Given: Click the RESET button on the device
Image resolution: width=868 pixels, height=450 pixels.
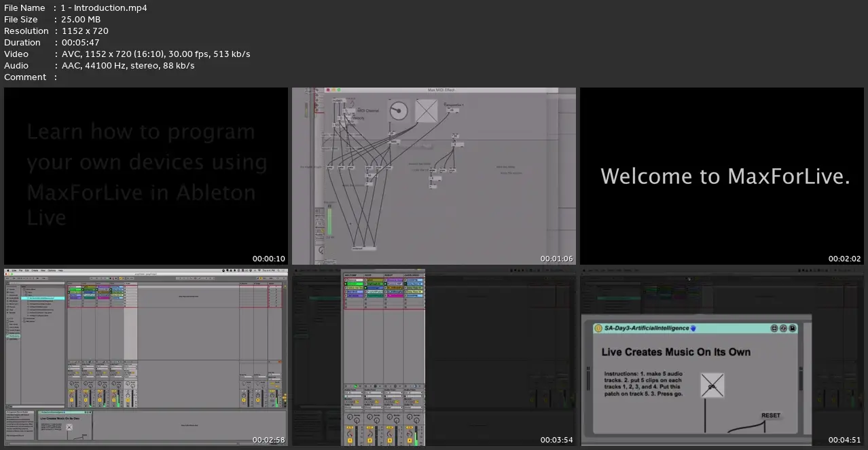Looking at the screenshot, I should [x=770, y=415].
